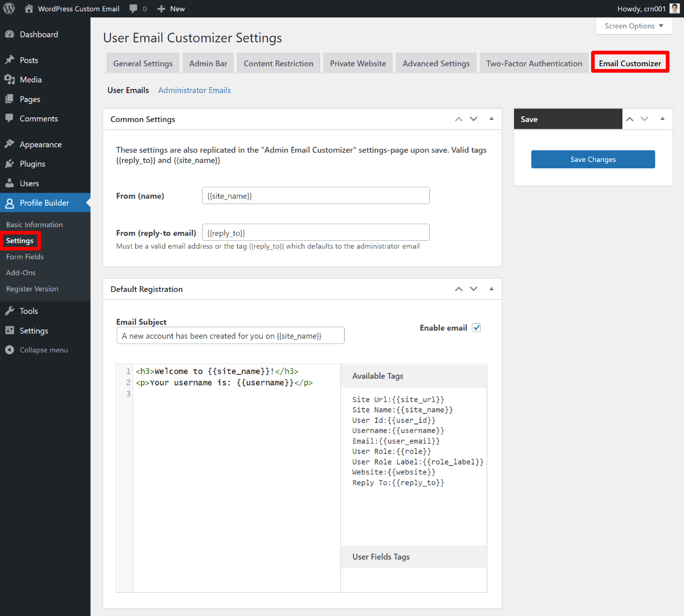Open the Dashboard sidebar item

38,34
